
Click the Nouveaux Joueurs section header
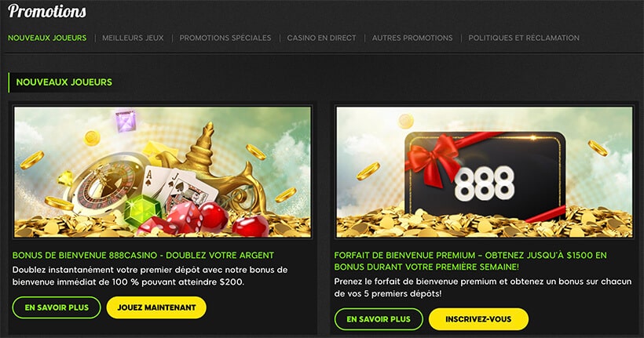pos(64,82)
